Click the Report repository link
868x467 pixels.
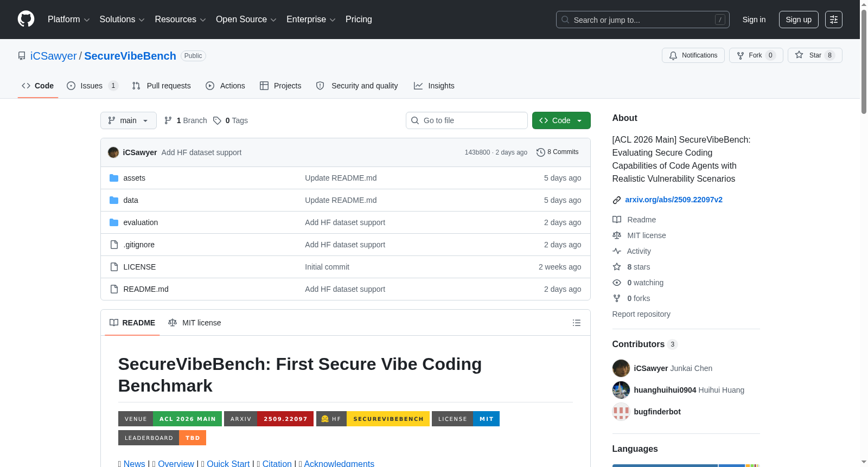[641, 314]
